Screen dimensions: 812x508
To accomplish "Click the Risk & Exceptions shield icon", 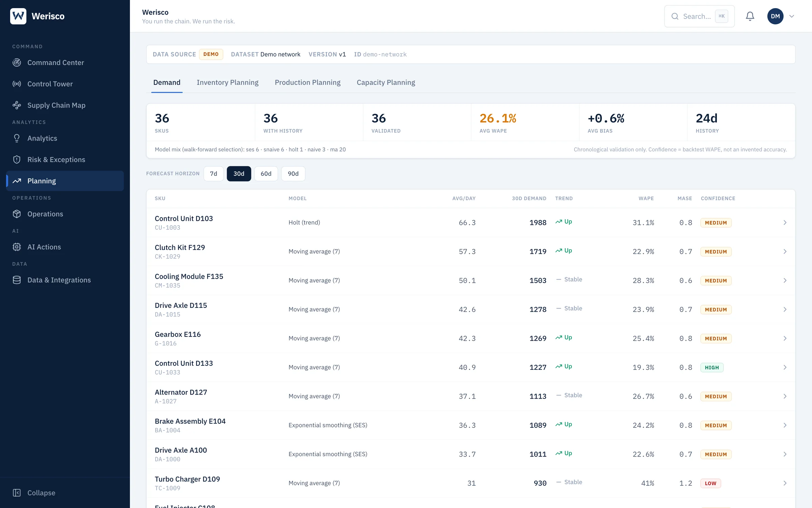I will click(x=17, y=160).
